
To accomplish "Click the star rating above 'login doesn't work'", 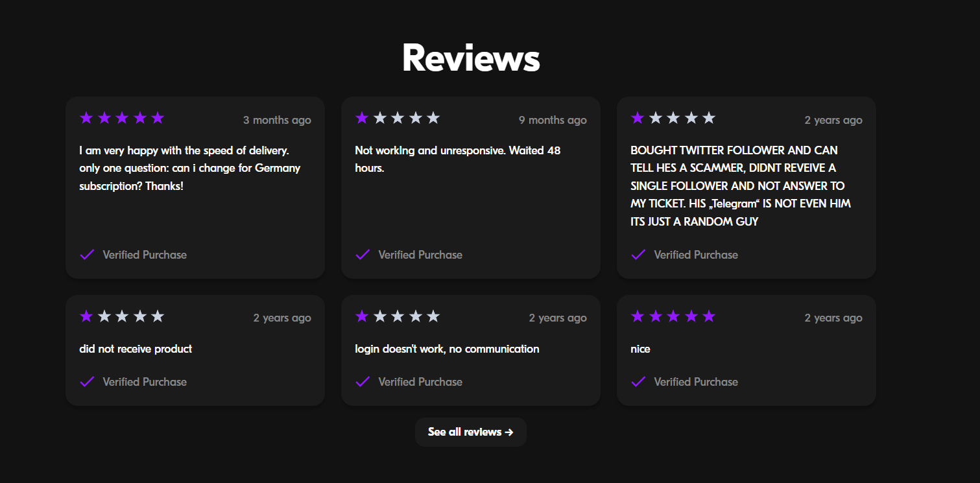I will (398, 316).
